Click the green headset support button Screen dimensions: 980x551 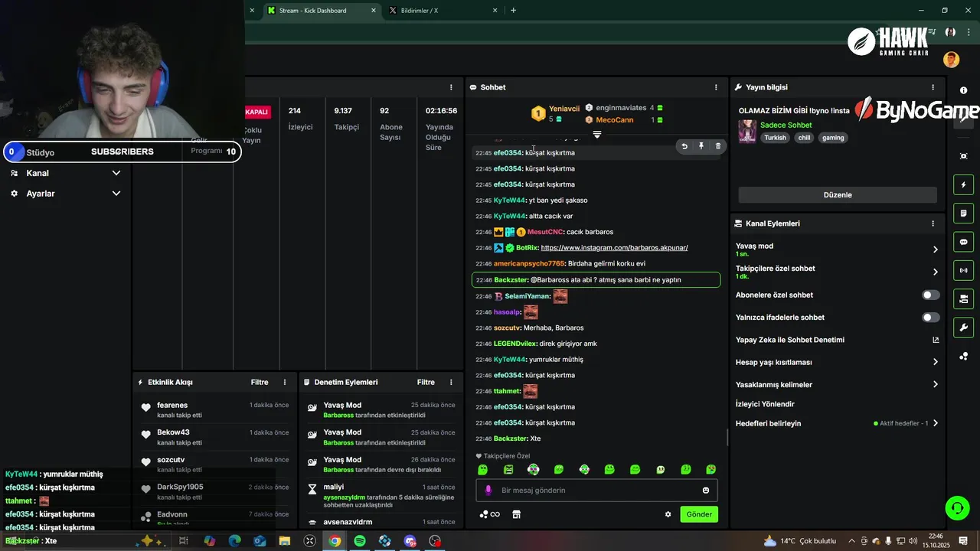tap(956, 507)
